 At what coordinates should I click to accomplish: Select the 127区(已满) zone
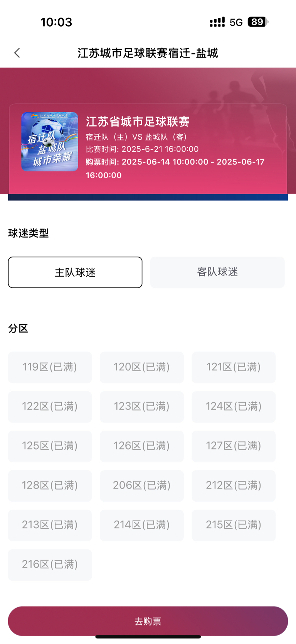click(x=234, y=446)
